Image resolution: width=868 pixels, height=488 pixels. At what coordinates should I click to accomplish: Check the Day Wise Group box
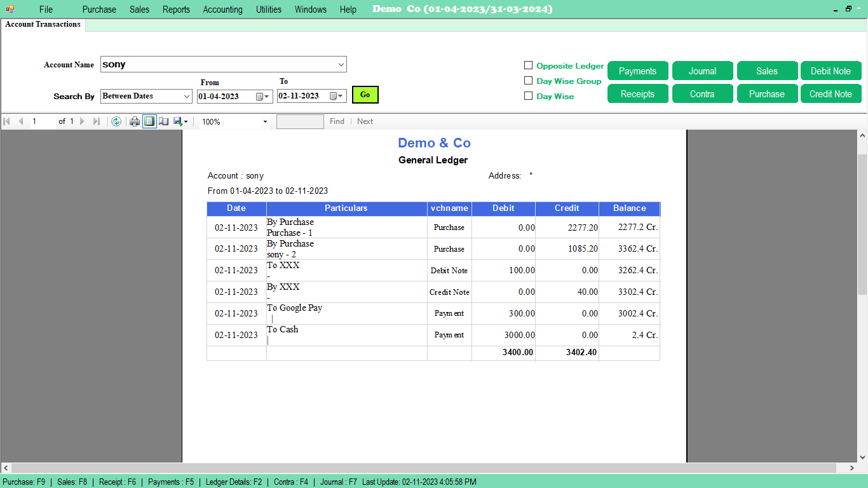pos(528,81)
